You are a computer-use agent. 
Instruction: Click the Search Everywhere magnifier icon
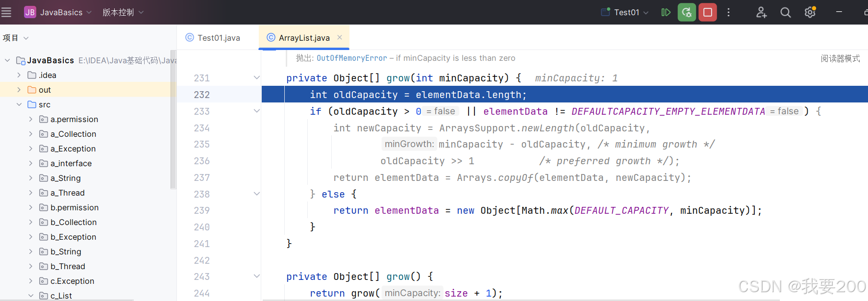[x=786, y=12]
